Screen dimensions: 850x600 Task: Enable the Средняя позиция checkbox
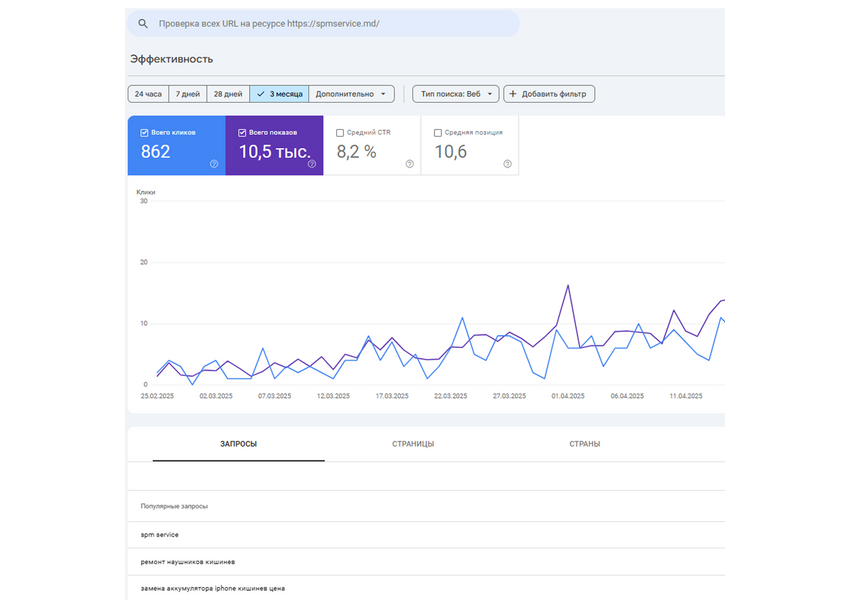[438, 132]
